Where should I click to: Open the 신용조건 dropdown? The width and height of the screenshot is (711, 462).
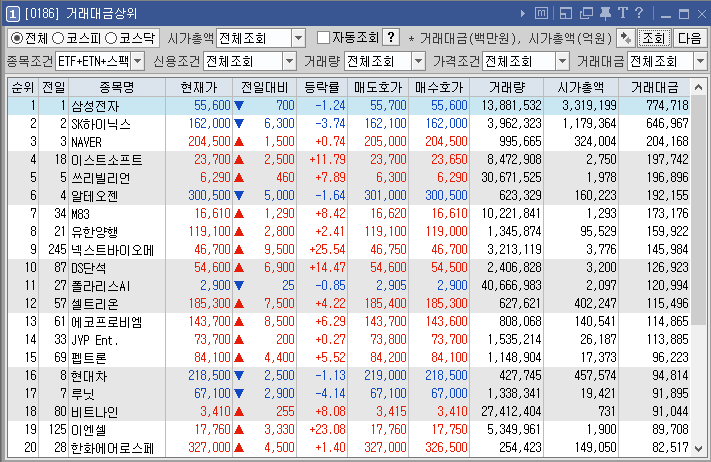pyautogui.click(x=290, y=61)
